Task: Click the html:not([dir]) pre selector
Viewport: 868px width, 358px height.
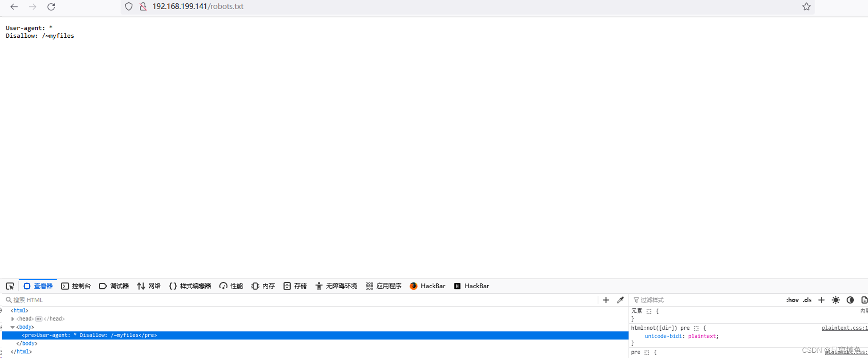Action: coord(660,328)
